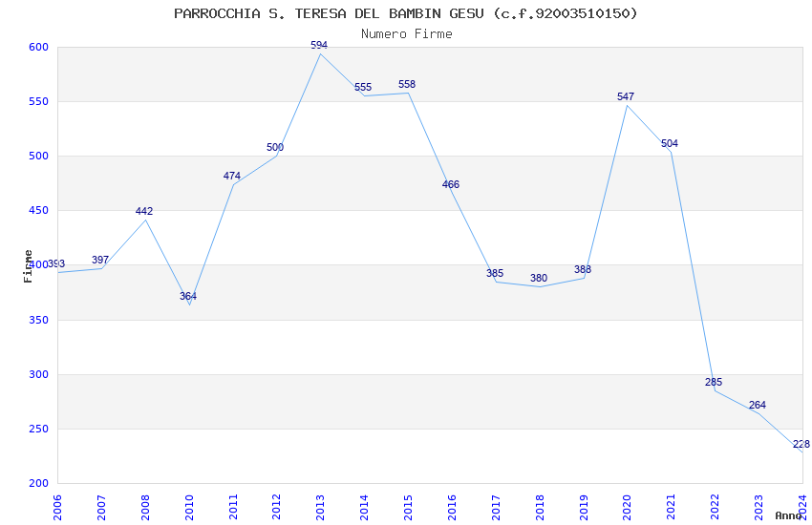Click the 200 y-axis tick label
Viewport: 812px width, 525px height.
click(38, 483)
